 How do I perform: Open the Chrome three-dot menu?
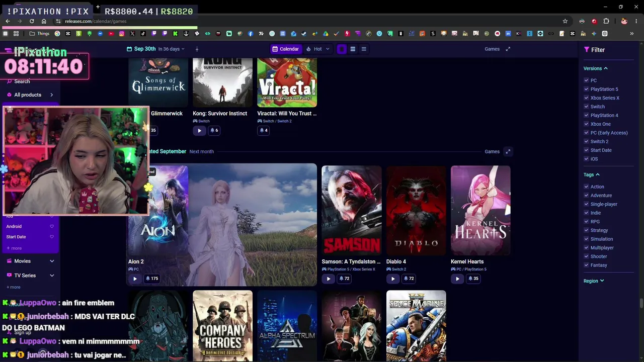pos(636,21)
